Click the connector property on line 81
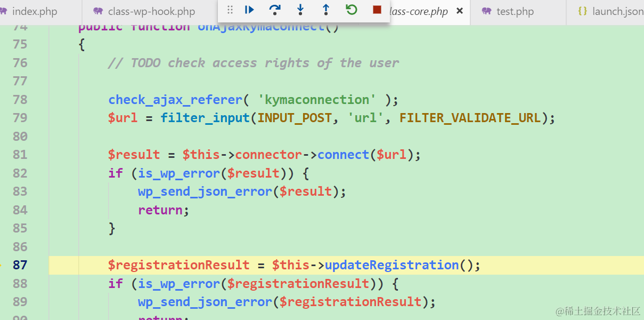The image size is (644, 320). pyautogui.click(x=268, y=155)
